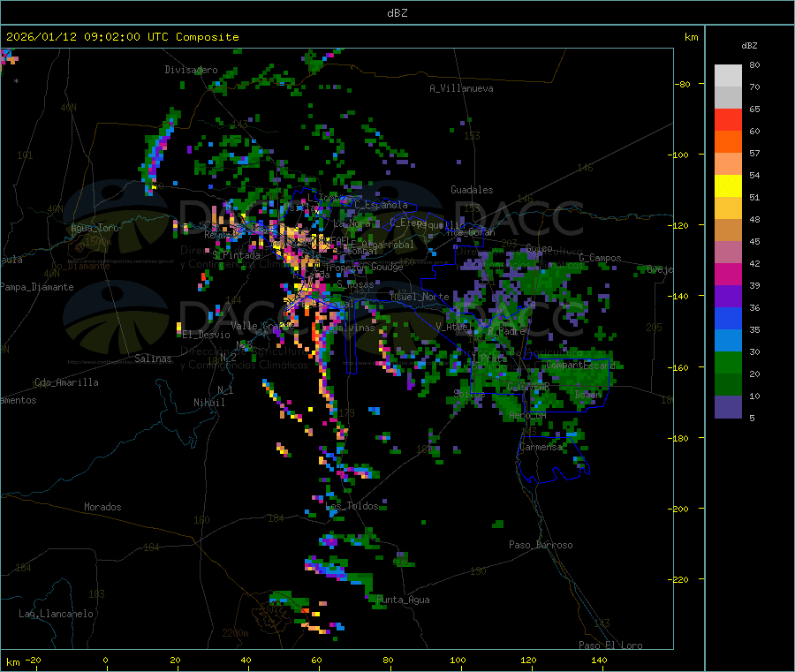795x672 pixels.
Task: Click the 'Salinas' map label
Action: [x=153, y=359]
